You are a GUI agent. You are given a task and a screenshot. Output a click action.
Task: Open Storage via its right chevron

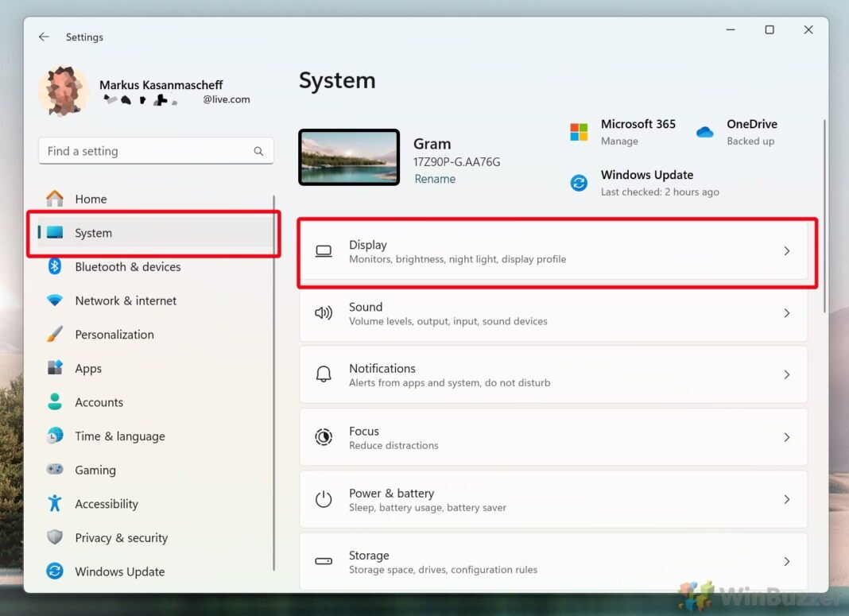coord(787,561)
